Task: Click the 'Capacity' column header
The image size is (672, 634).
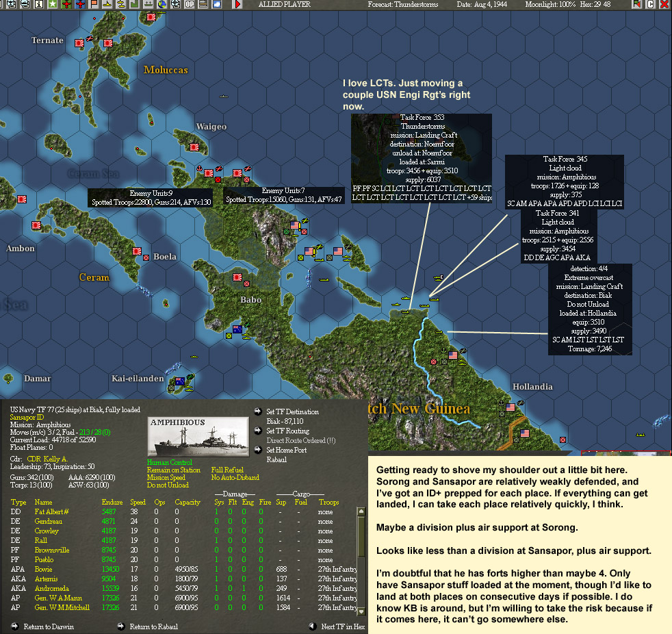Action: (188, 502)
